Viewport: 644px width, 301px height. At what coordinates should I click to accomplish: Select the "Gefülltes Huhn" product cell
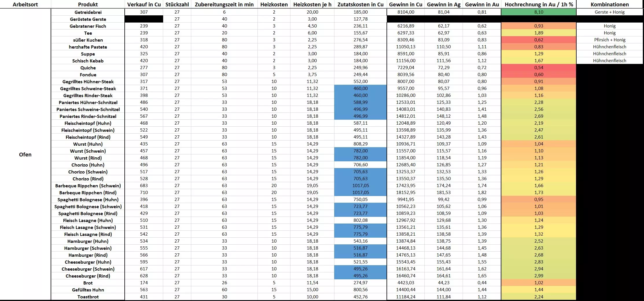[88, 290]
